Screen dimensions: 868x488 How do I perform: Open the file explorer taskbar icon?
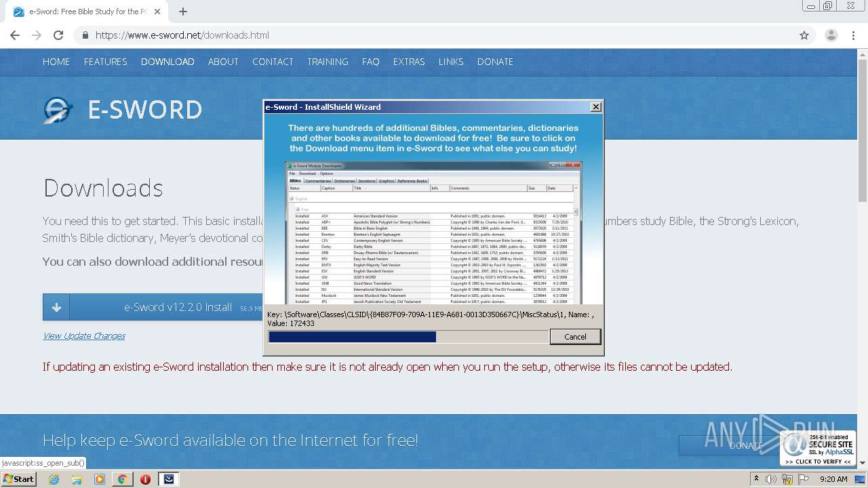pyautogui.click(x=77, y=479)
